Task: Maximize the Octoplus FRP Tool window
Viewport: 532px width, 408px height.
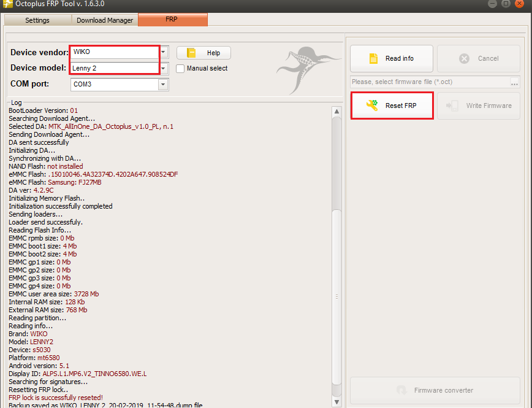Action: (x=506, y=4)
